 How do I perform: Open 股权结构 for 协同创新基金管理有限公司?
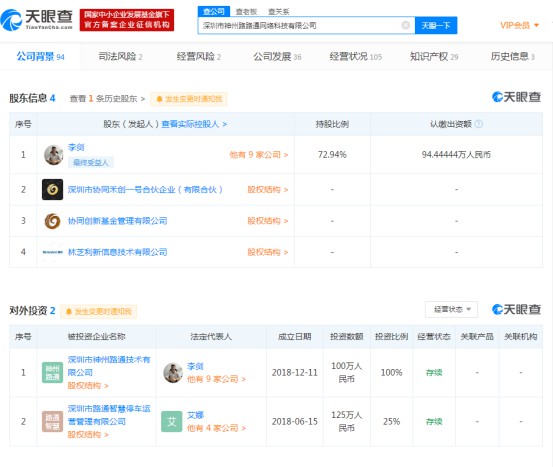pos(267,221)
